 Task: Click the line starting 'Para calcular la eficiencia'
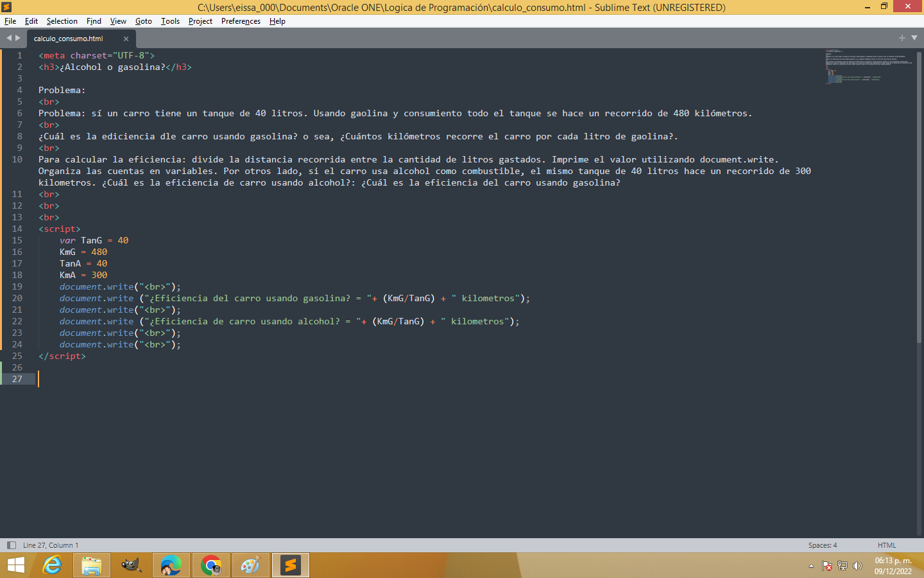click(x=425, y=171)
